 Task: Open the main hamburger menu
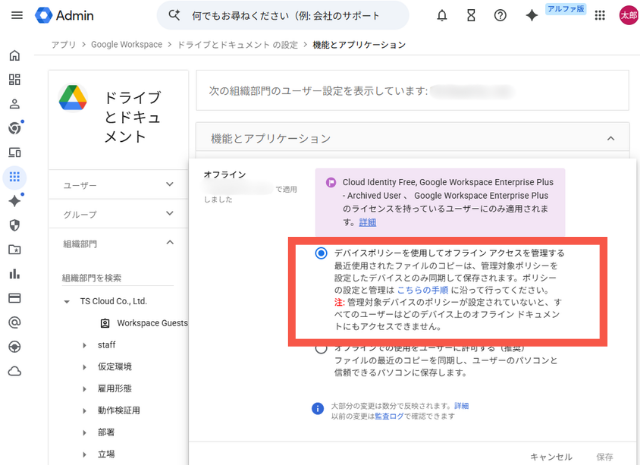tap(17, 16)
